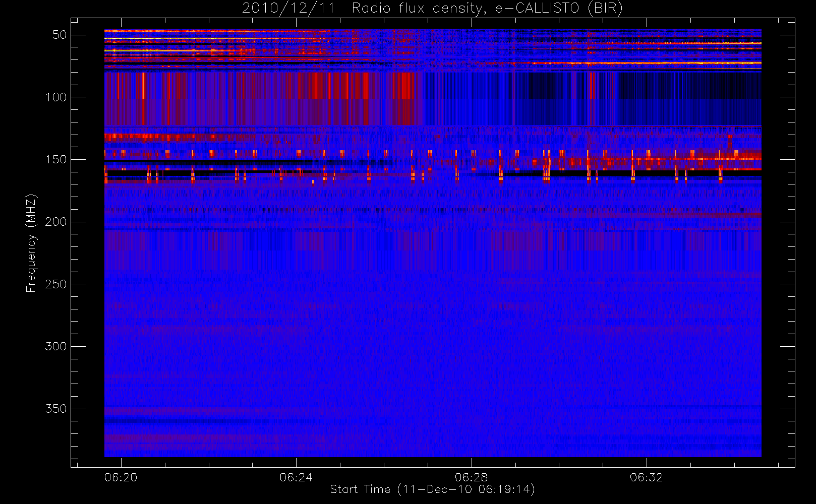Screen dimensions: 816x504
Task: Click the 'Frequency (MHz)' axis label
Action: click(31, 243)
